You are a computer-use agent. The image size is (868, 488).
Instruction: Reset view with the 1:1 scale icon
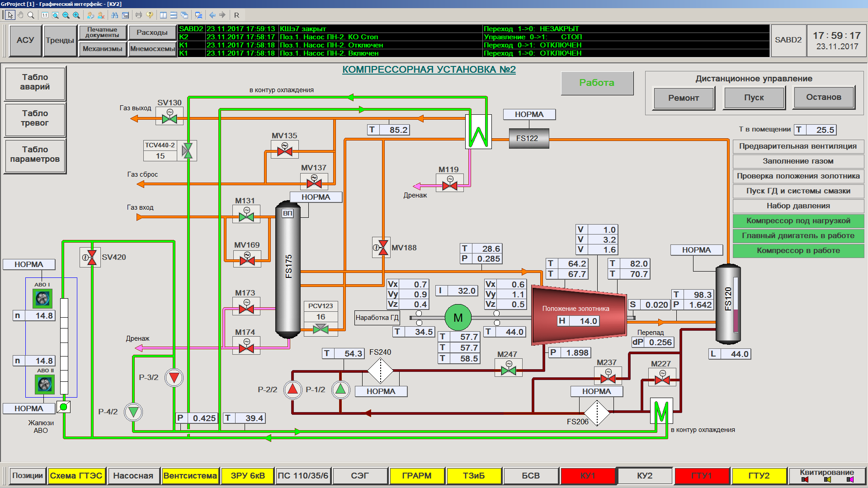coord(45,15)
